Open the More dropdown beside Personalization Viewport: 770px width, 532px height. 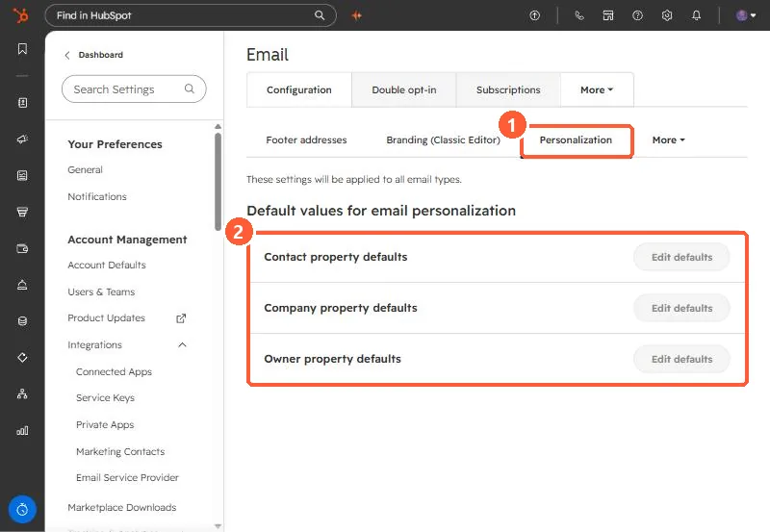coord(668,139)
